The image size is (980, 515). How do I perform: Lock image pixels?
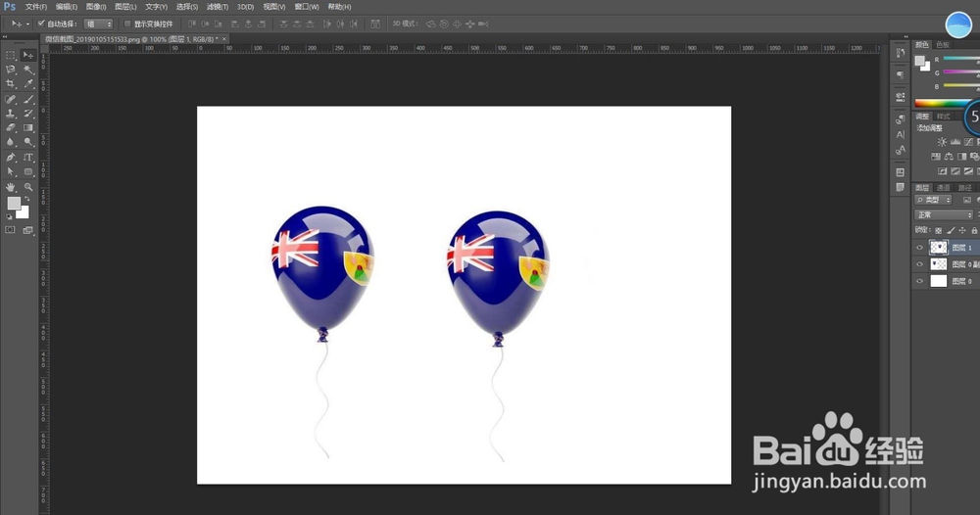point(951,230)
